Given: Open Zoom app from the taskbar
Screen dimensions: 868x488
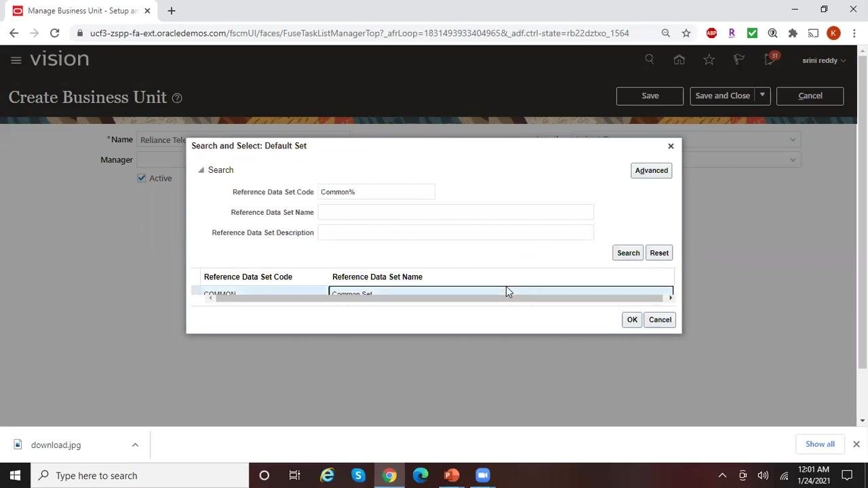Looking at the screenshot, I should [x=483, y=475].
